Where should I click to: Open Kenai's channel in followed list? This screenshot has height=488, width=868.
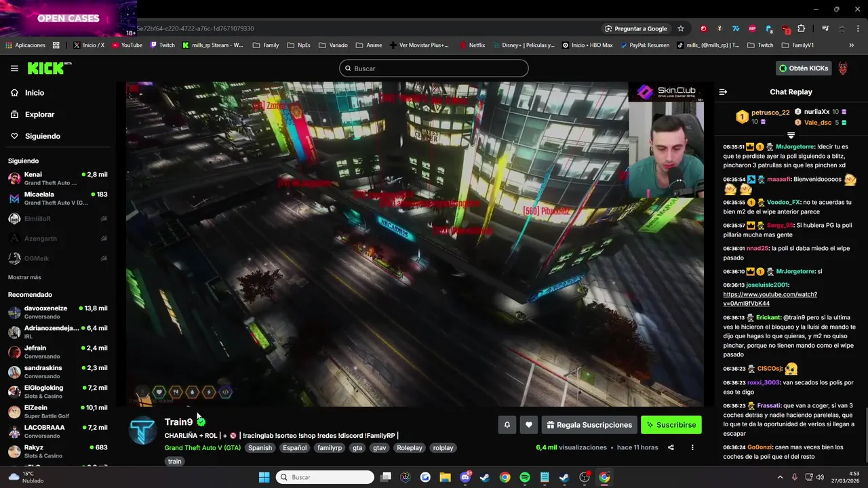pyautogui.click(x=58, y=178)
